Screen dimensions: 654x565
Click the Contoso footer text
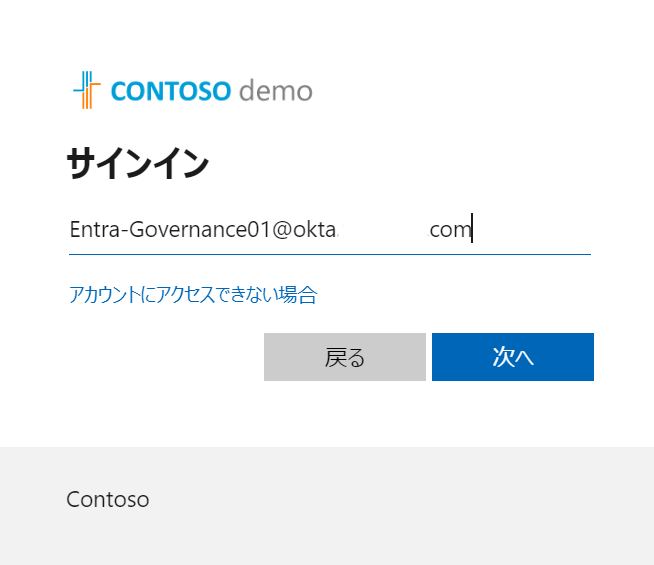tap(108, 499)
